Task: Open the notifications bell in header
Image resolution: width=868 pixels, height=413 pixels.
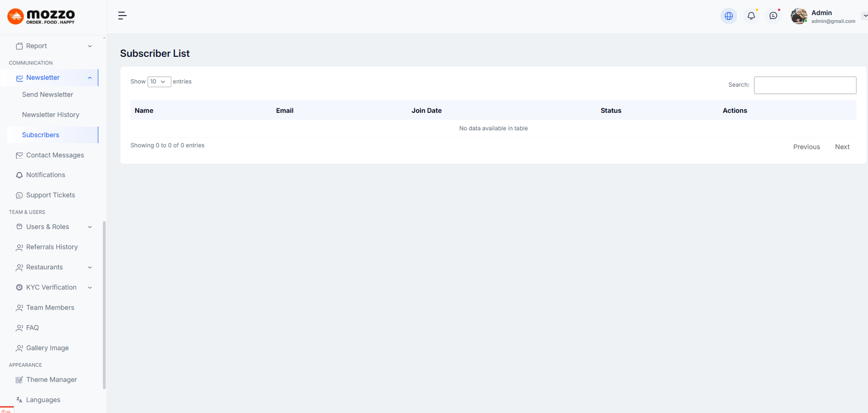Action: click(751, 16)
